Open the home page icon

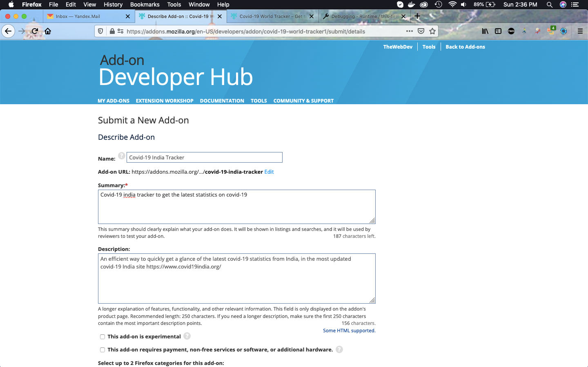pos(48,31)
